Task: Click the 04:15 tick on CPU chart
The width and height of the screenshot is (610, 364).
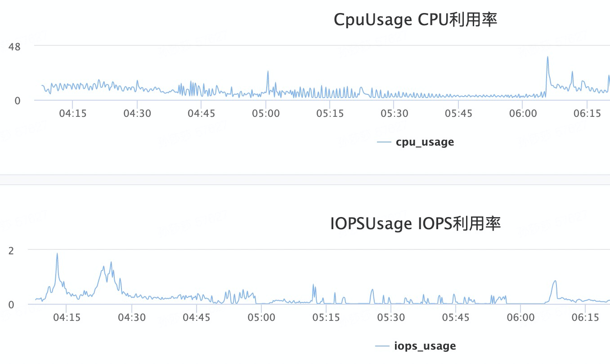Action: click(x=73, y=114)
